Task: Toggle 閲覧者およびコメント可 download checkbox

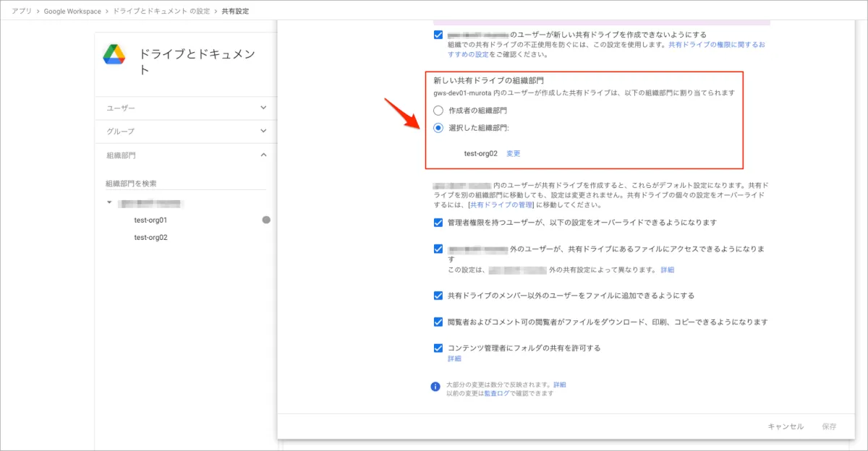Action: (438, 322)
